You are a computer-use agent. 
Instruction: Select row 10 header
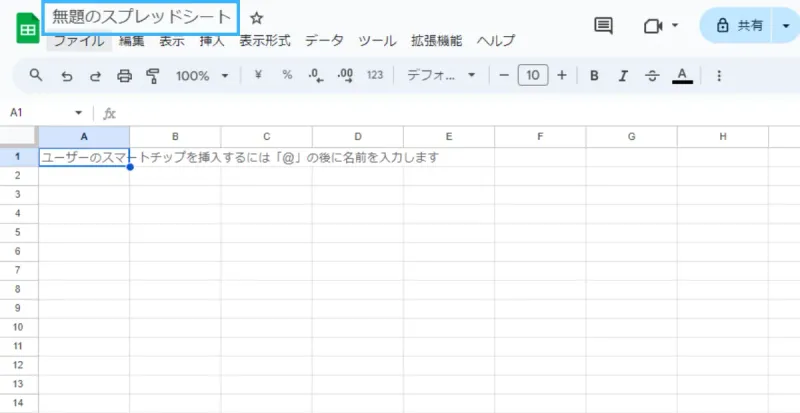pos(19,327)
